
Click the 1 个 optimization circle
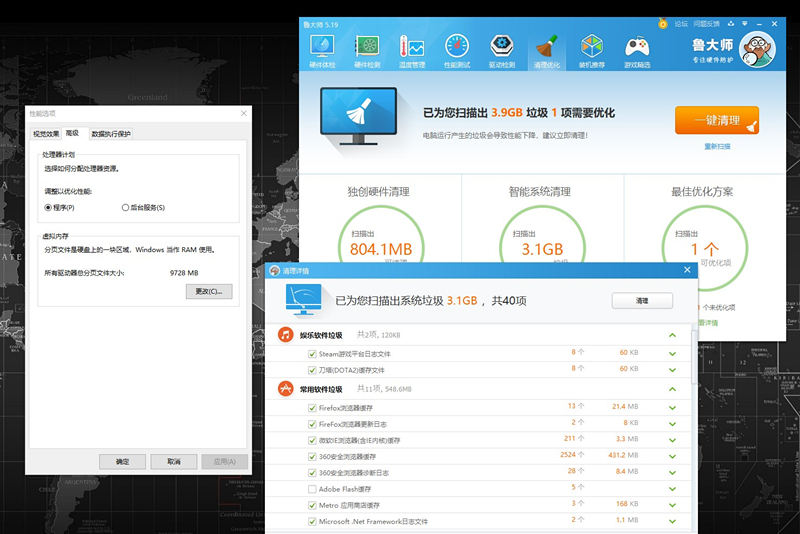pos(705,248)
